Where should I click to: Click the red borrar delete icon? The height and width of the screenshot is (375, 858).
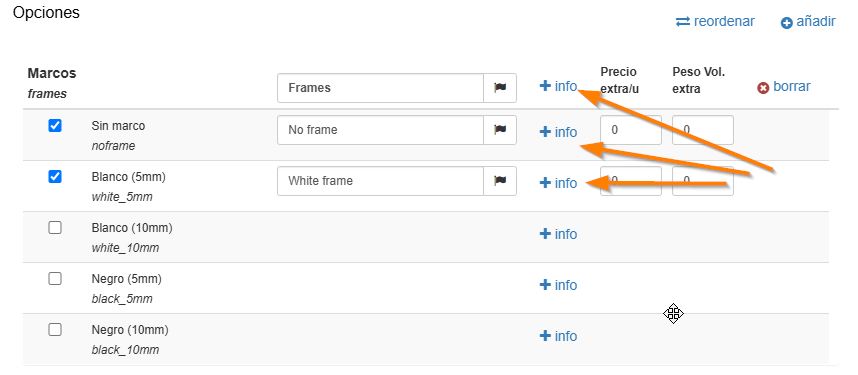coord(763,88)
